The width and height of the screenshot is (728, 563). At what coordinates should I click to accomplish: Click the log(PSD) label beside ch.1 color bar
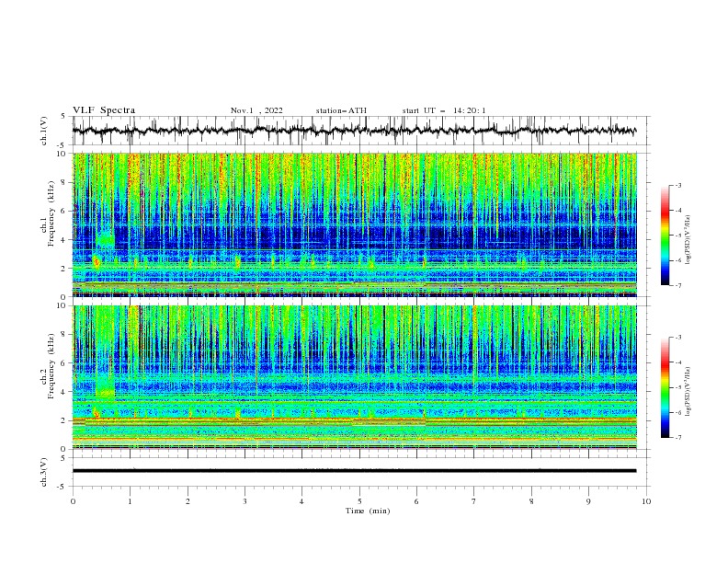pos(688,240)
